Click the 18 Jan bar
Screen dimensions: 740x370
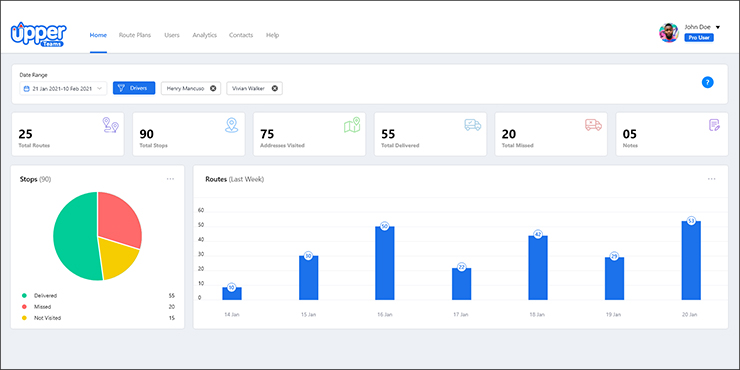(538, 268)
